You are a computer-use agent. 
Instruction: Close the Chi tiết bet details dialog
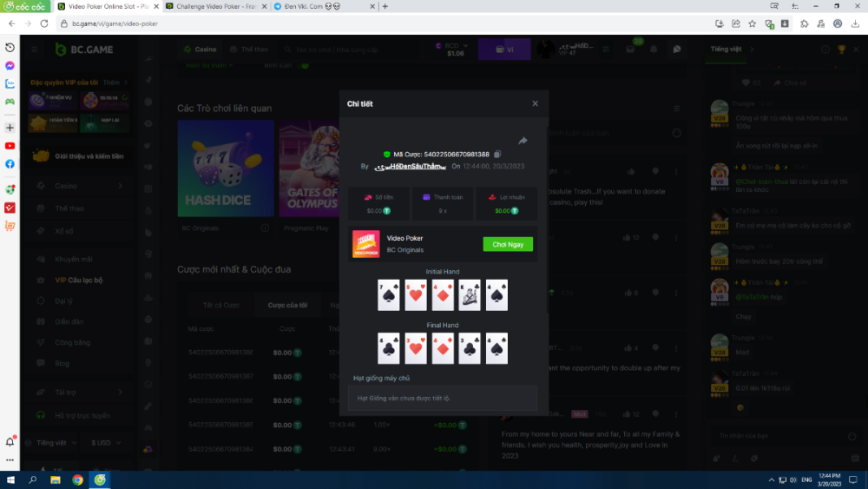click(535, 103)
